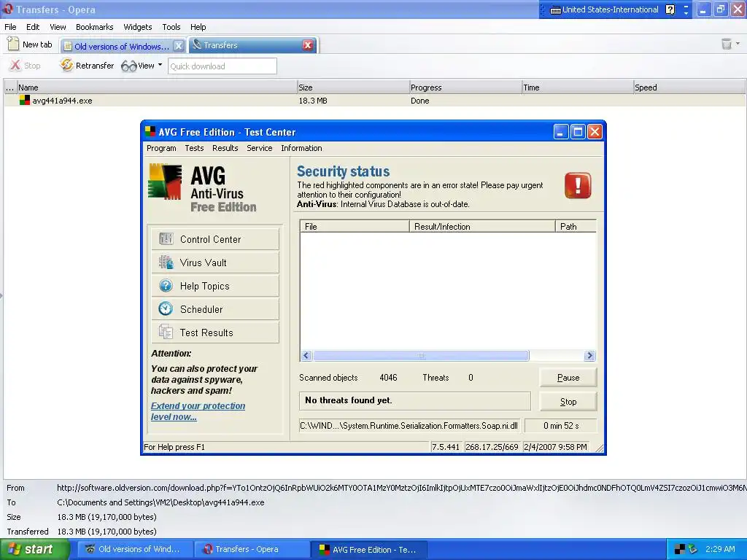Image resolution: width=747 pixels, height=560 pixels.
Task: Sort transfers by Size column
Action: point(353,87)
